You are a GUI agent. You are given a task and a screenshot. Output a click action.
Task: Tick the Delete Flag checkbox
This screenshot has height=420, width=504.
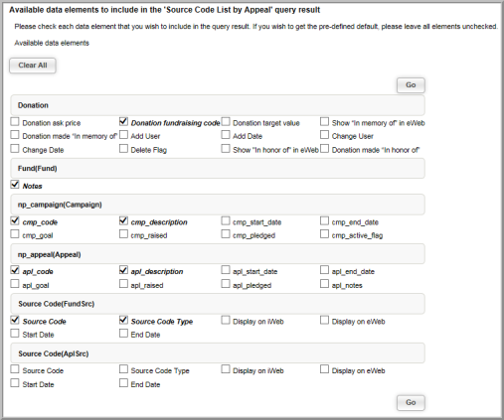[123, 149]
